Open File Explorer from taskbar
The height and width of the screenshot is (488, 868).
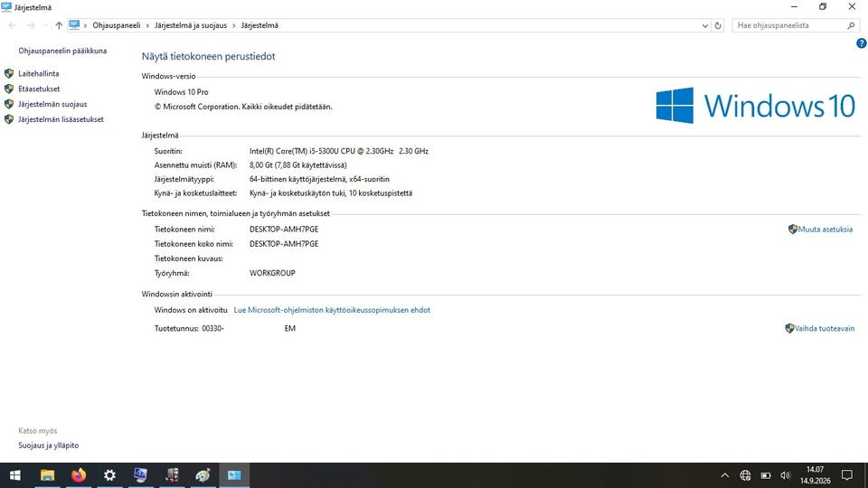tap(47, 475)
